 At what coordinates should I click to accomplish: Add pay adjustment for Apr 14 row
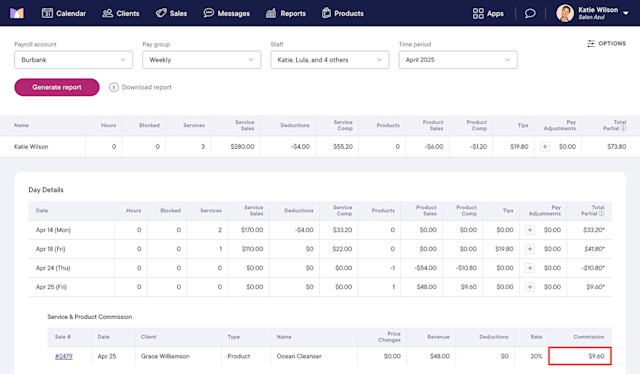click(530, 230)
